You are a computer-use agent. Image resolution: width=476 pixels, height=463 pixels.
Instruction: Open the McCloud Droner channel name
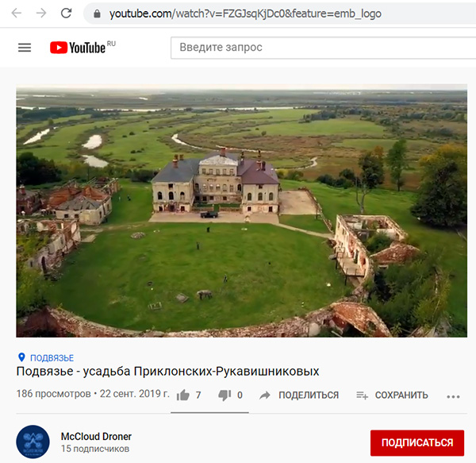[x=96, y=437]
